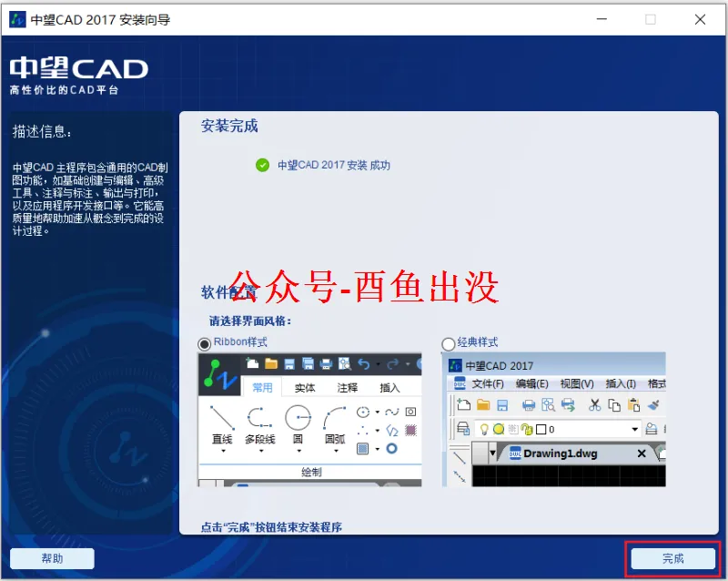Image resolution: width=728 pixels, height=581 pixels.
Task: Click the copy icon in the classic preview
Action: click(614, 405)
